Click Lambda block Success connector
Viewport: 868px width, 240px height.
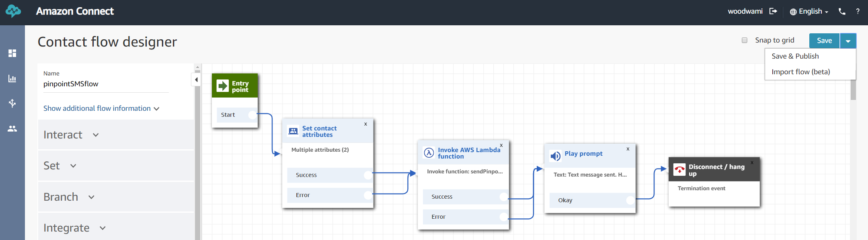click(504, 197)
